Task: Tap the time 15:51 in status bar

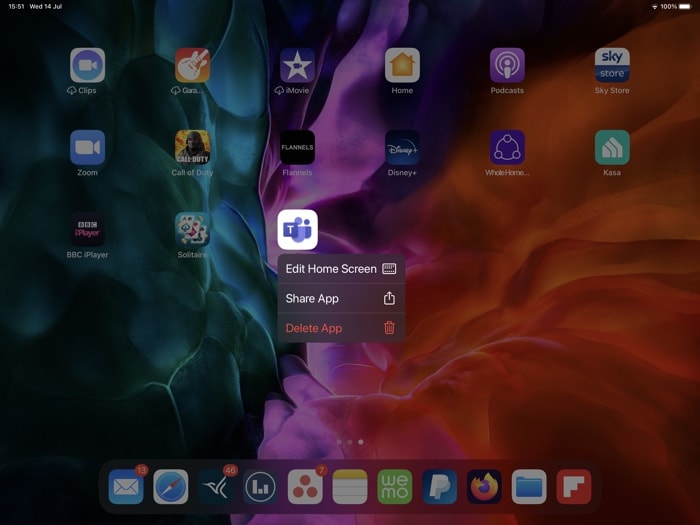Action: (17, 7)
